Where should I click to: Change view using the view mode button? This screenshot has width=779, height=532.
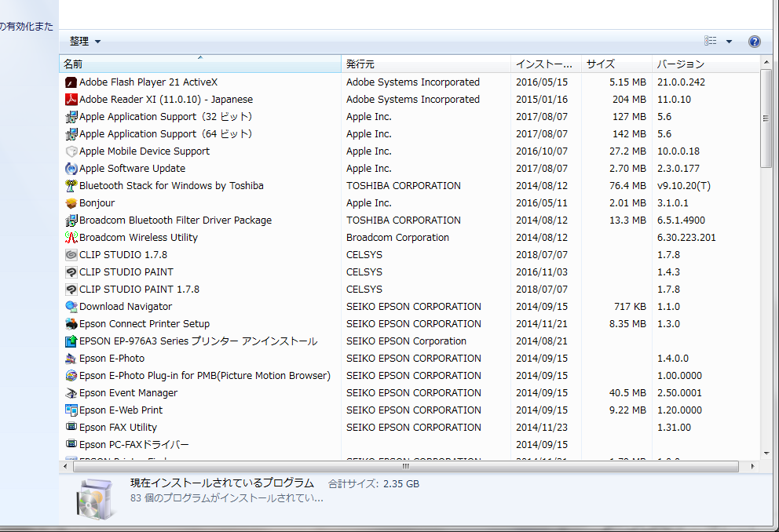pos(711,42)
